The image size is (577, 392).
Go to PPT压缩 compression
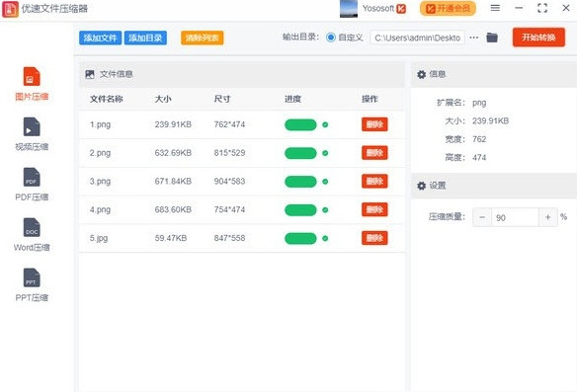[32, 285]
